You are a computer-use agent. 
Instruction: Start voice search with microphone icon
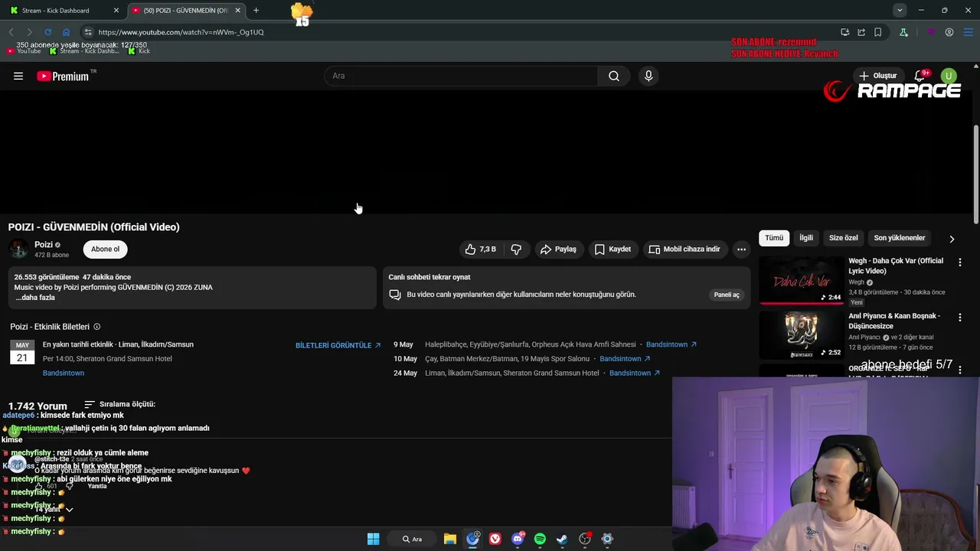(648, 76)
